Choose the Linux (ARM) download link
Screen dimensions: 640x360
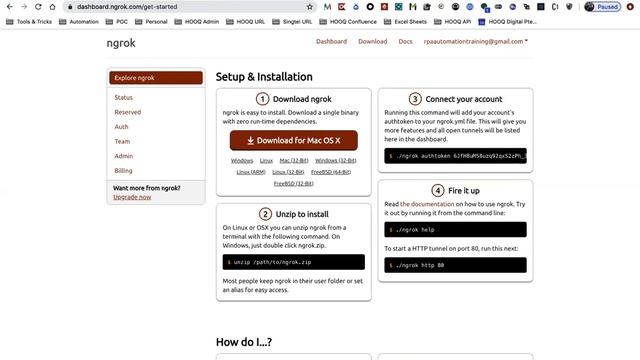click(251, 172)
